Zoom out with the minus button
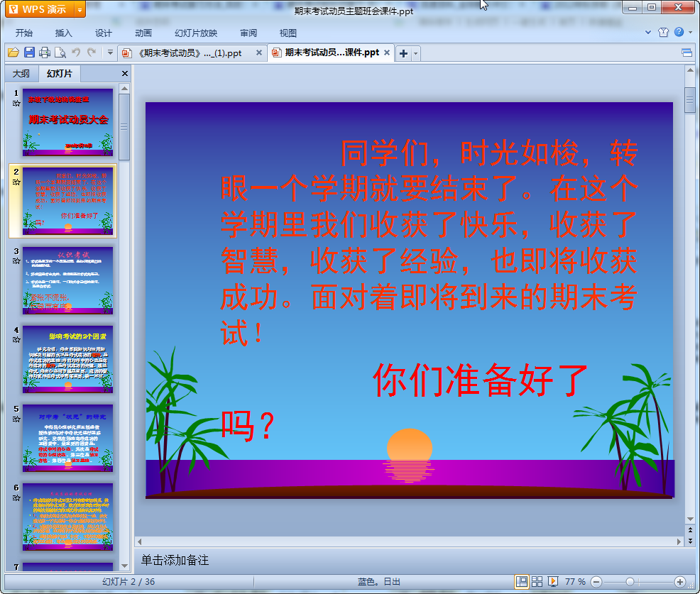 tap(596, 581)
